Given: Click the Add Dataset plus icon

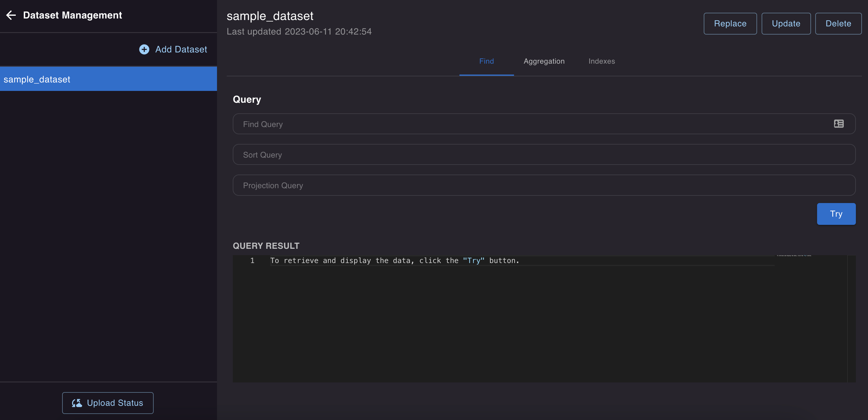Looking at the screenshot, I should [x=145, y=49].
